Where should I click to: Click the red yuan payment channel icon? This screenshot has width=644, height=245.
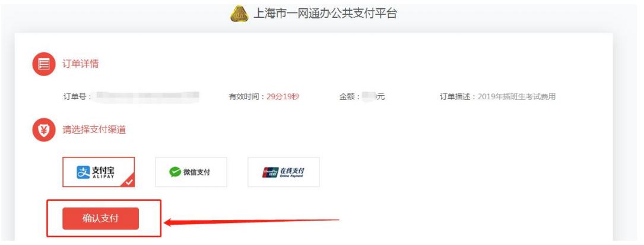pos(44,130)
